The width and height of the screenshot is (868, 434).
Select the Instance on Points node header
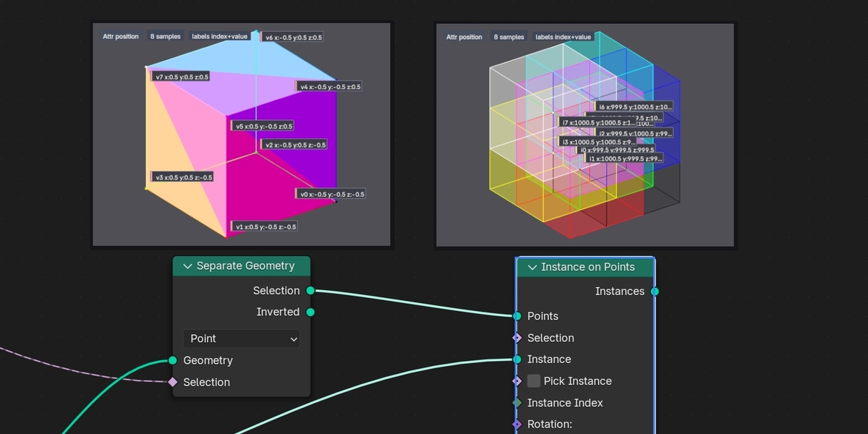coord(586,267)
